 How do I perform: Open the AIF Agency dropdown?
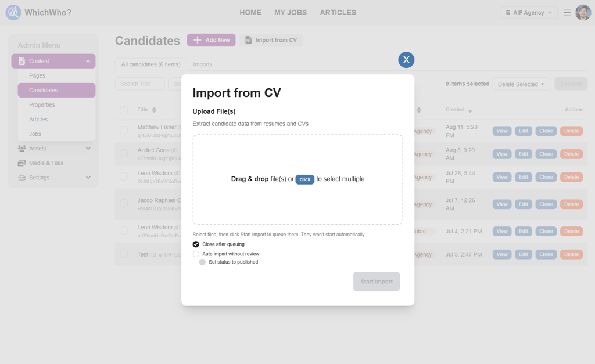click(x=529, y=12)
